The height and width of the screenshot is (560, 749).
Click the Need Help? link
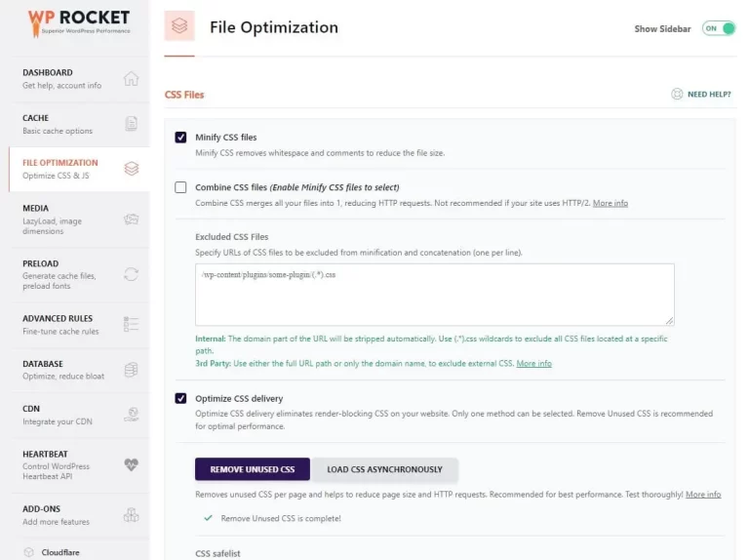709,94
